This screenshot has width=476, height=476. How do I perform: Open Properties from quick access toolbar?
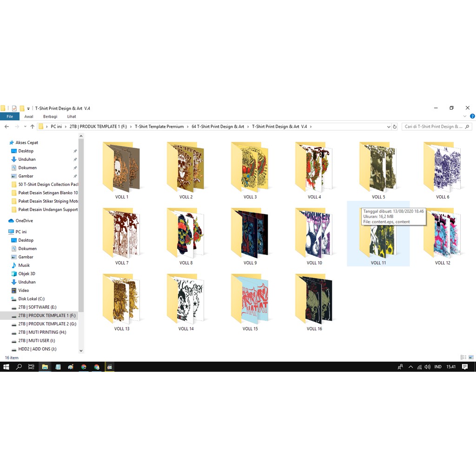point(14,108)
